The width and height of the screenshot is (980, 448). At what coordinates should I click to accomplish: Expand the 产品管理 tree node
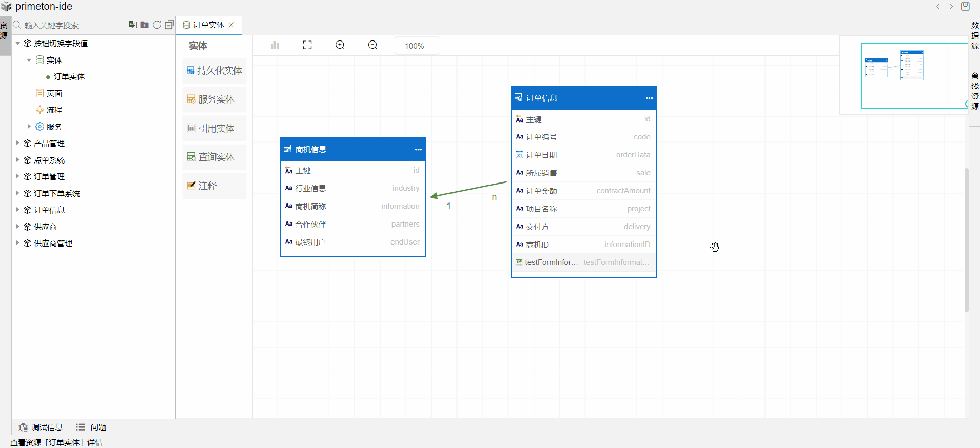(x=17, y=143)
